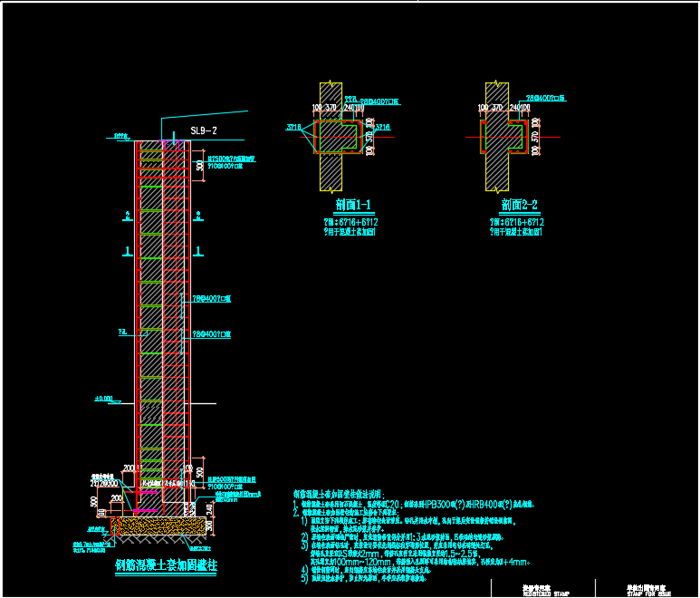
Task: Select the 240 dimension above section 1-1
Action: (x=350, y=108)
